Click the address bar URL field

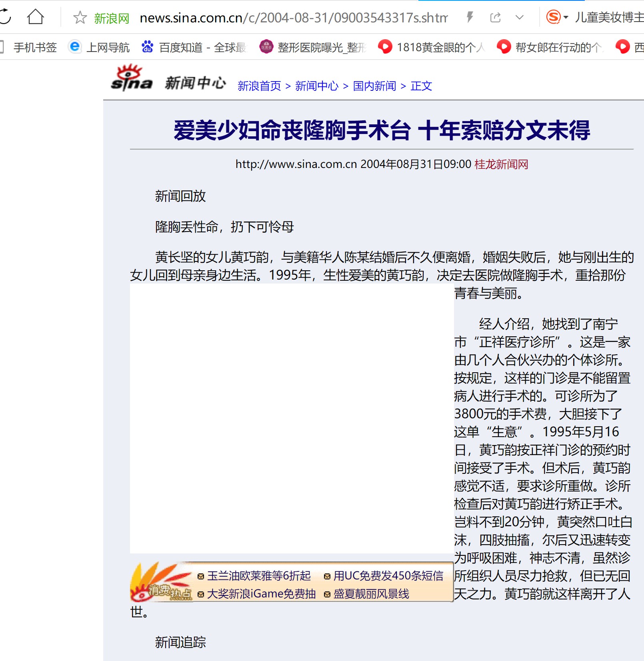[x=294, y=18]
